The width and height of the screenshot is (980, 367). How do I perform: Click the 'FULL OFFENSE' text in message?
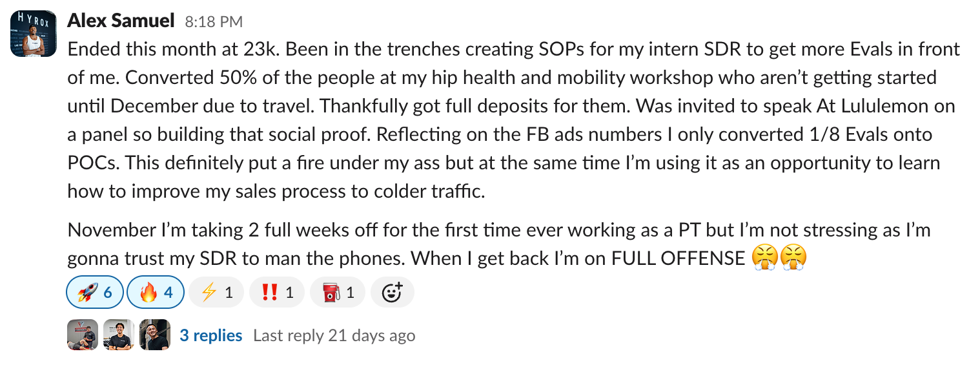(x=678, y=258)
